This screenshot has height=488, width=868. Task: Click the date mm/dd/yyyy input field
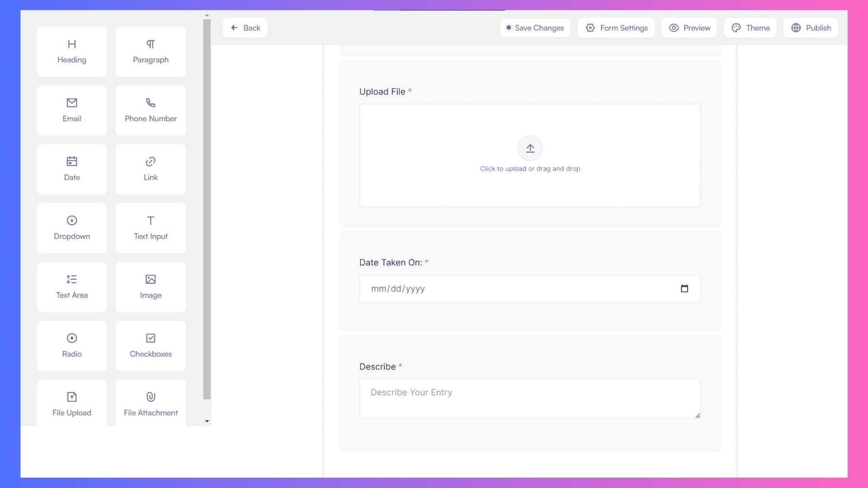coord(530,288)
